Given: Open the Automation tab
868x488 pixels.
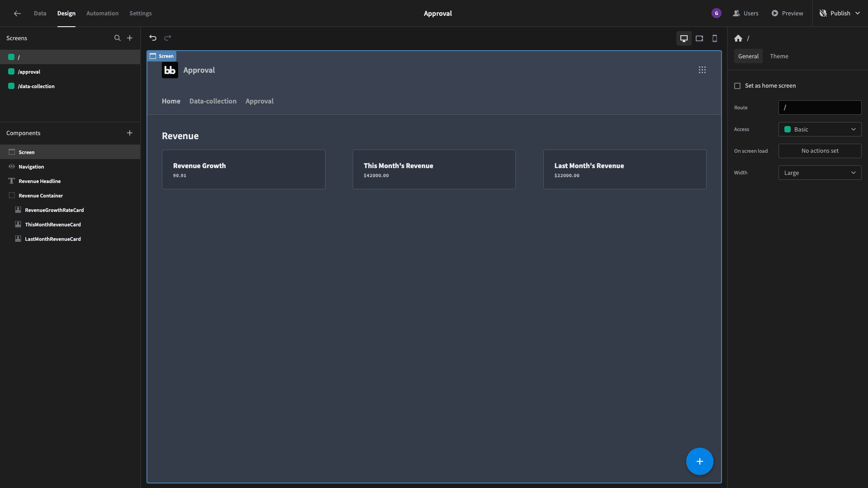Looking at the screenshot, I should tap(103, 14).
